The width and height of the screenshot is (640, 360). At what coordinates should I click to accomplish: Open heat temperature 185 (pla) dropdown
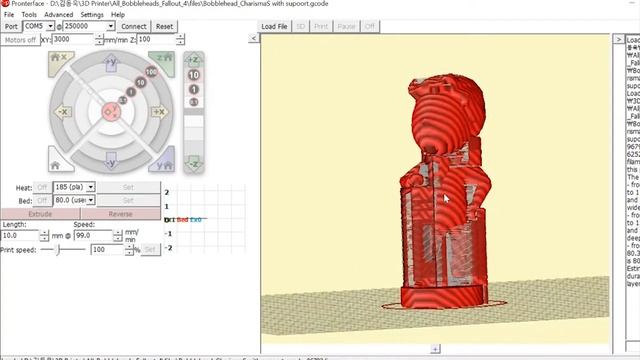tap(91, 187)
